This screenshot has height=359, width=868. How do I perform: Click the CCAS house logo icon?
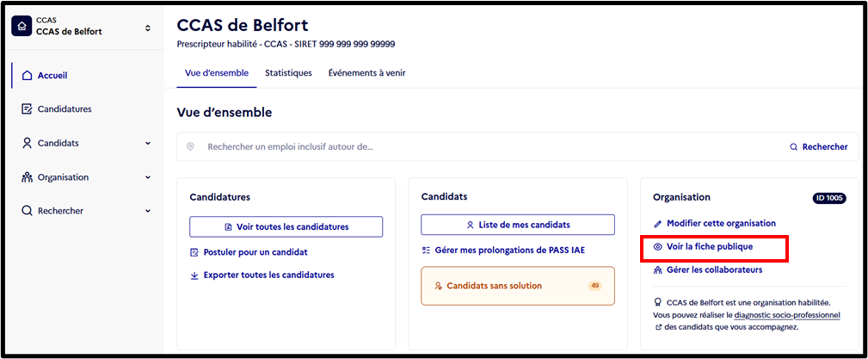pos(22,26)
